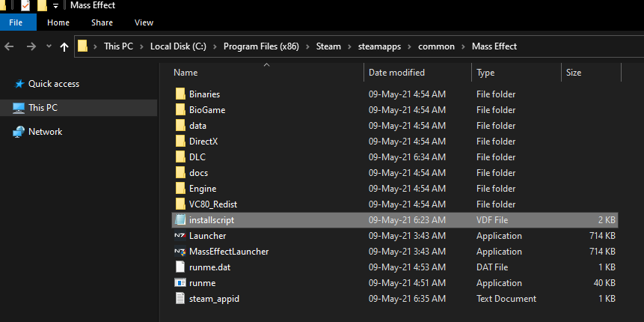Go up one folder level arrow
Viewport: 644px width, 322px height.
[64, 46]
